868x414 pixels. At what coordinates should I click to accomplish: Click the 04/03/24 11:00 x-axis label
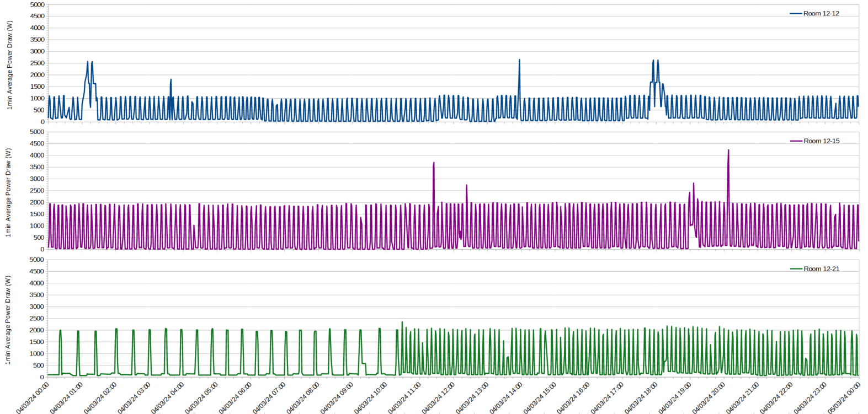404,397
